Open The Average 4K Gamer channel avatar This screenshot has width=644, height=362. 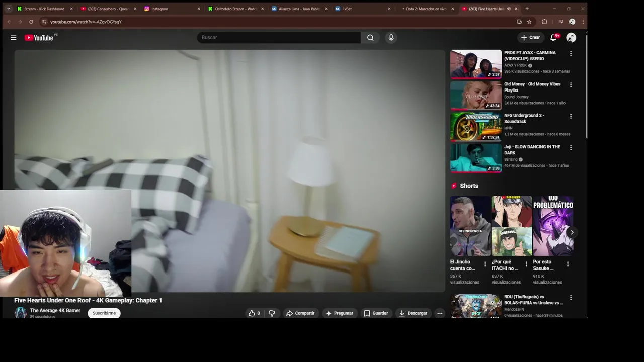[20, 313]
